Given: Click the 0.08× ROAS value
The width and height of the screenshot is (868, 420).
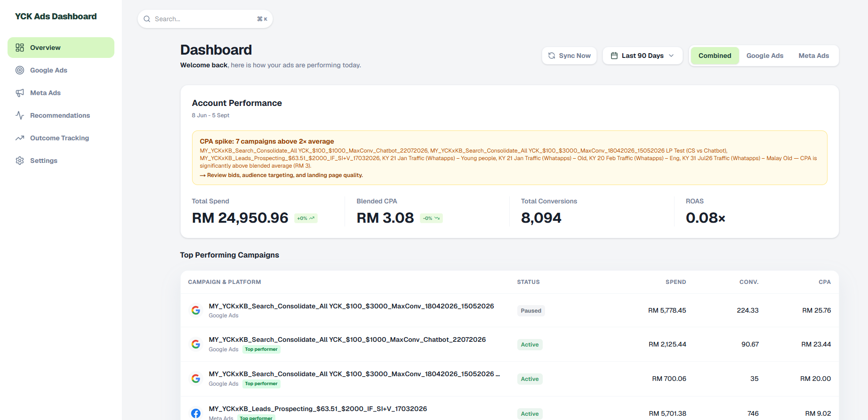Looking at the screenshot, I should pos(705,218).
